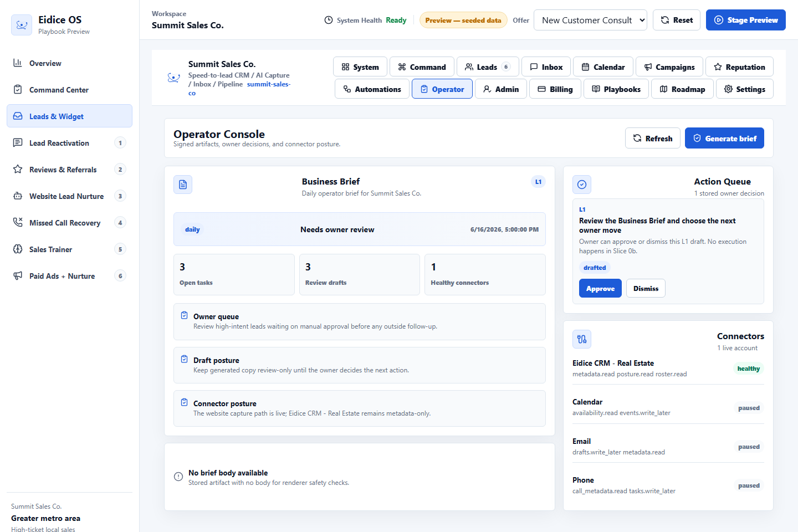Switch to the Command tab
This screenshot has height=532, width=798.
422,66
